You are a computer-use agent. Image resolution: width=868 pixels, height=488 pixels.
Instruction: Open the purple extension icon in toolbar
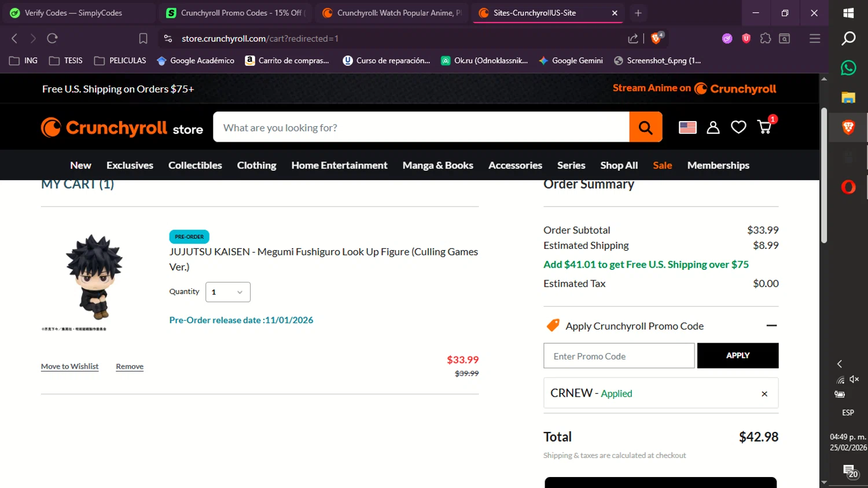click(x=727, y=38)
